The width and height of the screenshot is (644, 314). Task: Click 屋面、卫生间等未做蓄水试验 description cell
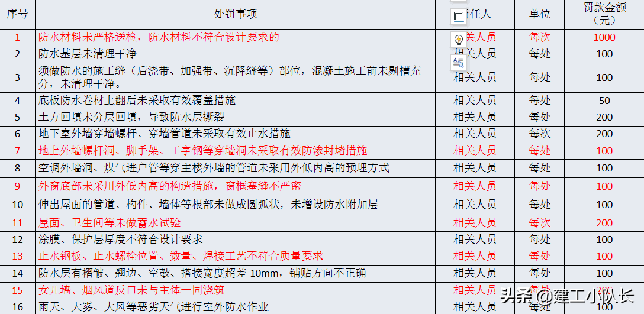[236, 223]
